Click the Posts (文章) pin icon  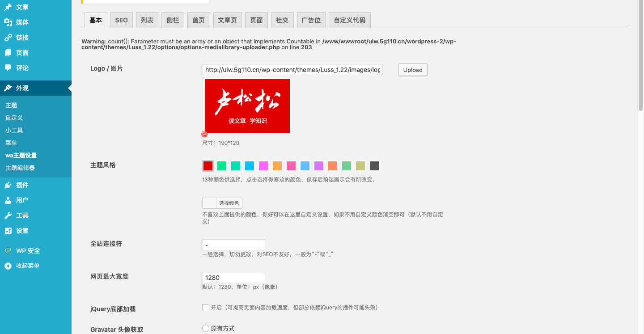point(8,7)
